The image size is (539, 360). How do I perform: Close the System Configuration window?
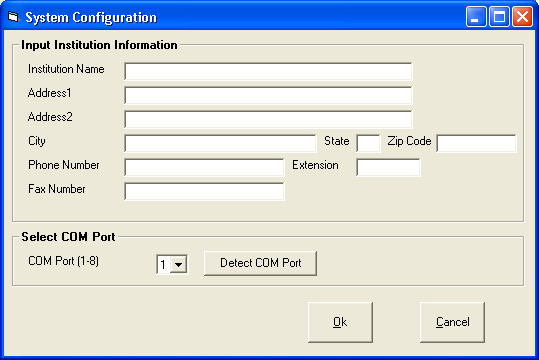(x=522, y=17)
